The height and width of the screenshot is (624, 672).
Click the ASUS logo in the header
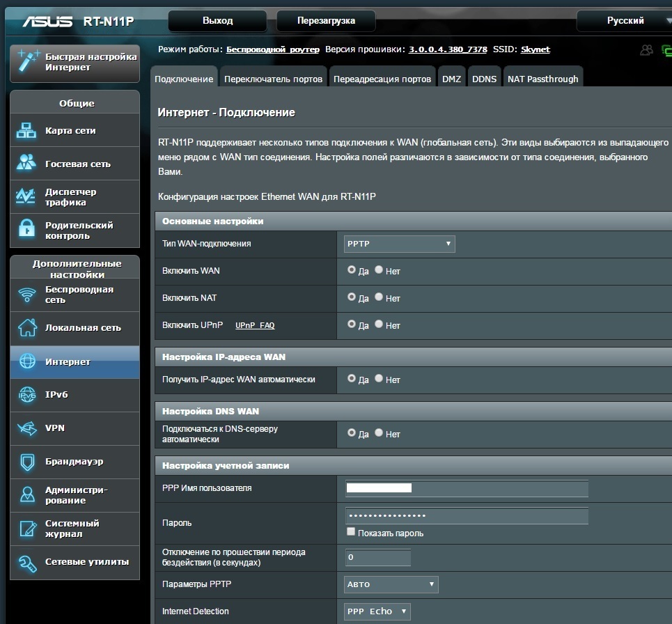coord(47,21)
